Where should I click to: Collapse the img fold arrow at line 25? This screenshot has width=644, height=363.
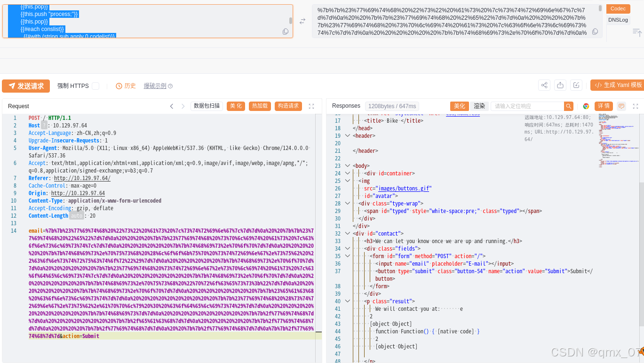[x=348, y=181]
